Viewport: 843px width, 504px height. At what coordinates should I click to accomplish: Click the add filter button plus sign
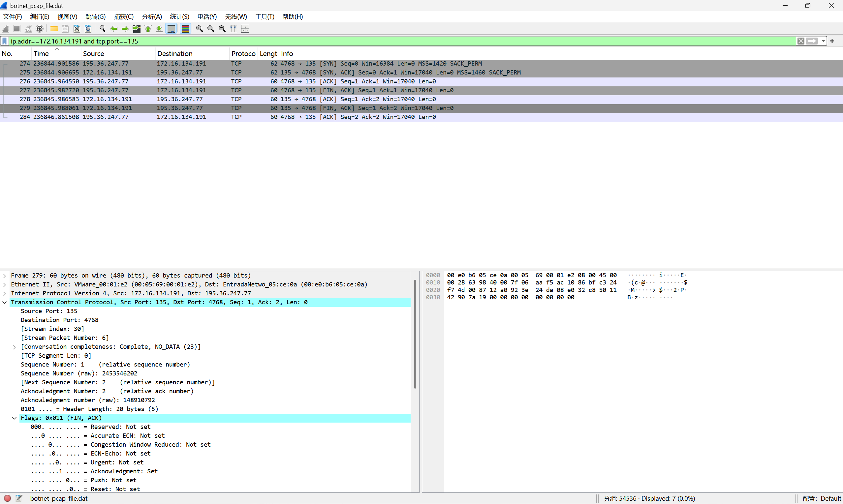click(832, 41)
